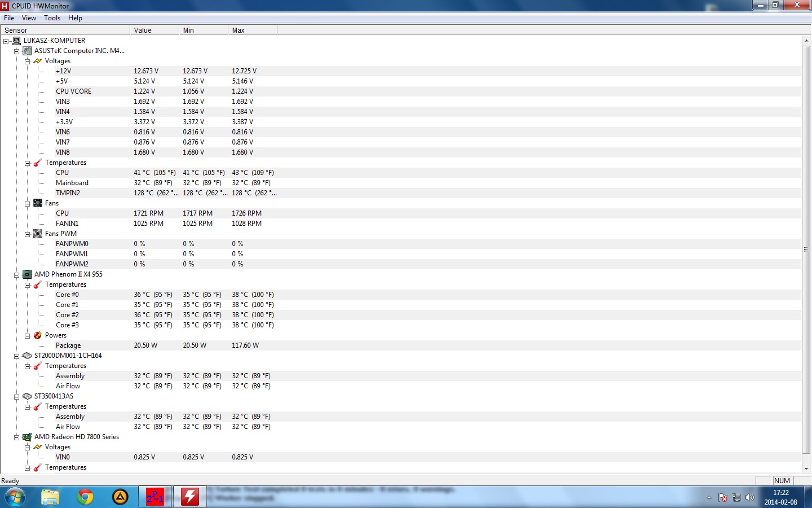Select the +12V voltage row label
Viewport: 812px width, 508px height.
(64, 71)
